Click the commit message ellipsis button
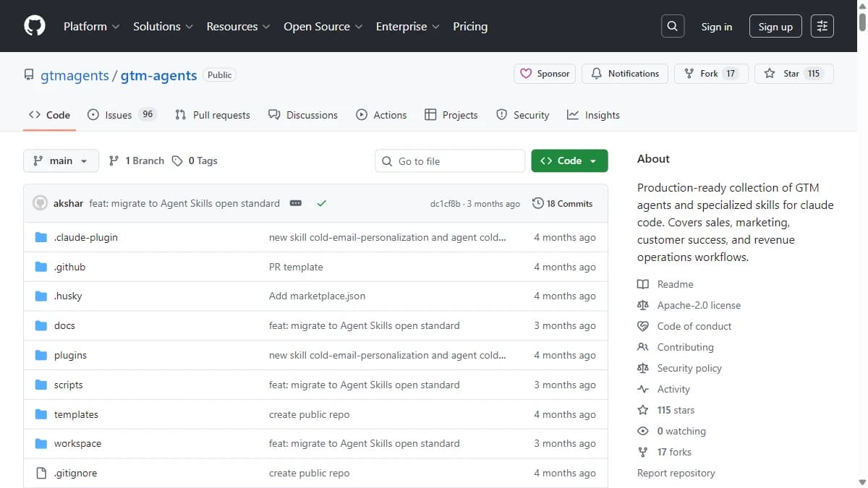The height and width of the screenshot is (488, 868). 295,204
